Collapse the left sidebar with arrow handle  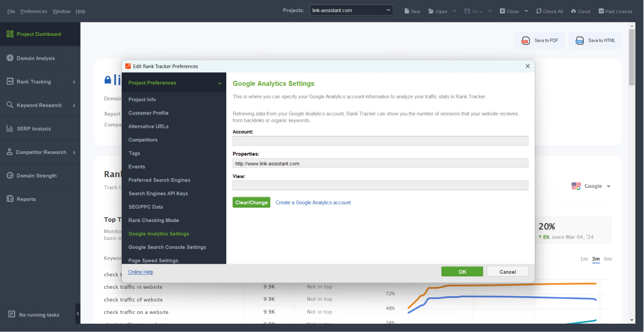point(78,313)
